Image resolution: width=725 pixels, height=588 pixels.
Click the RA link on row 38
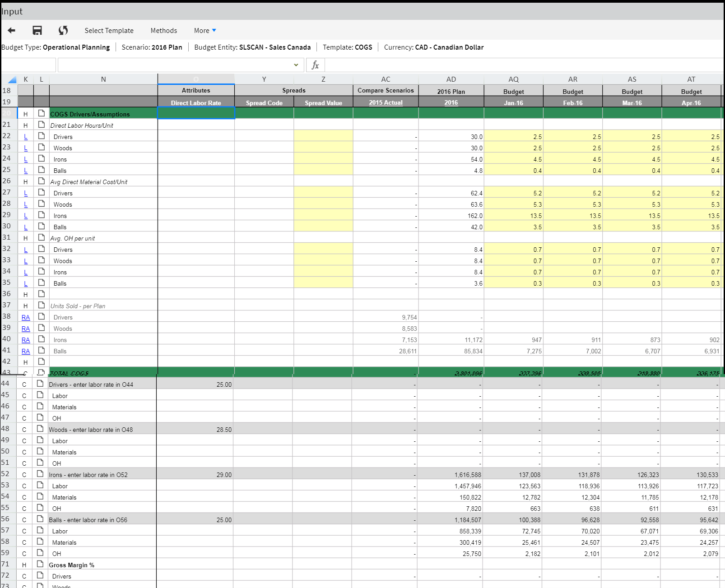26,317
